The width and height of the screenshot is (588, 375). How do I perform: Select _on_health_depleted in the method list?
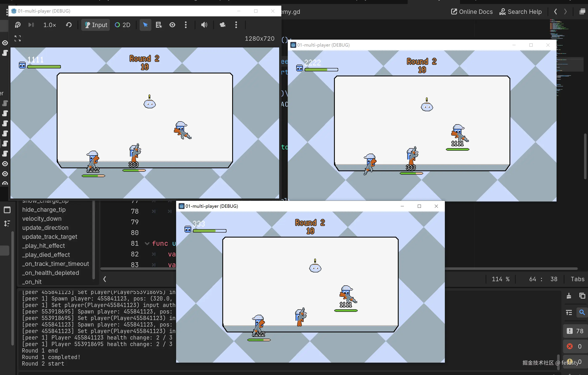51,273
